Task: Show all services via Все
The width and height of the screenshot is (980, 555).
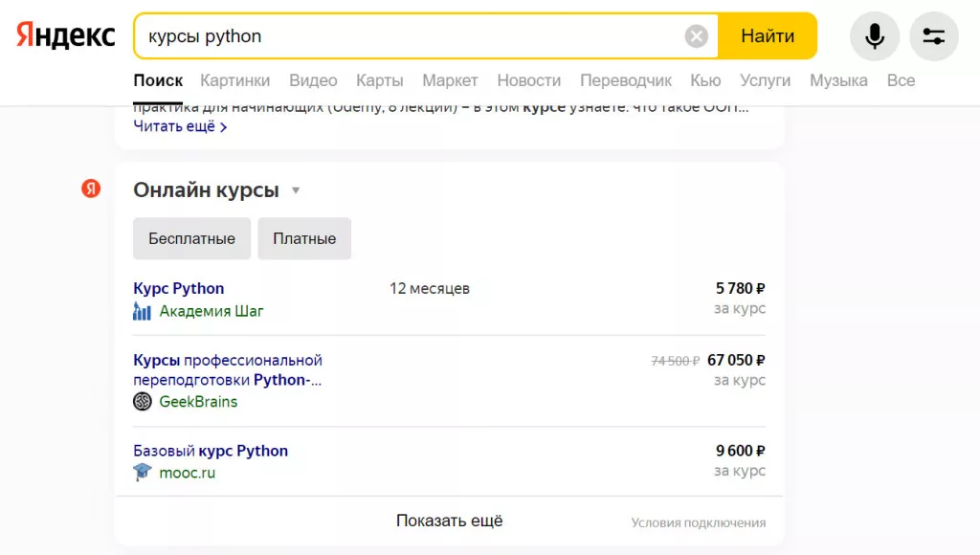Action: 901,80
